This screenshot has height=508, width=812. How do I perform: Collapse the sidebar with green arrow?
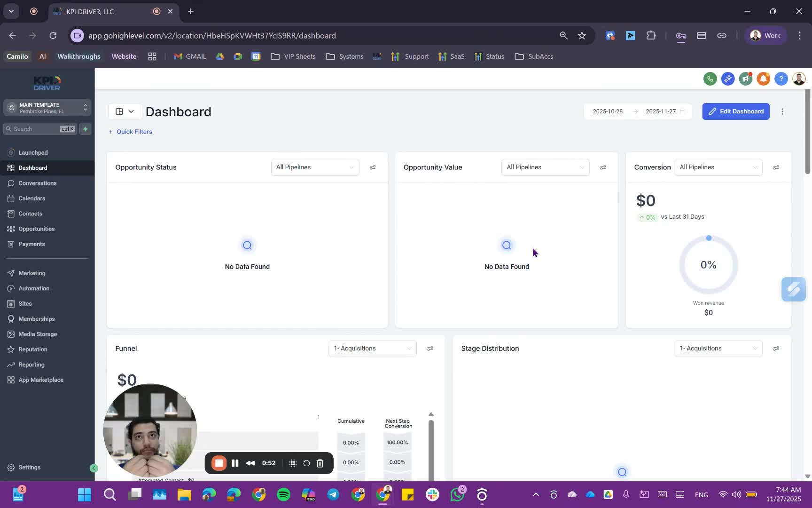[x=94, y=468]
